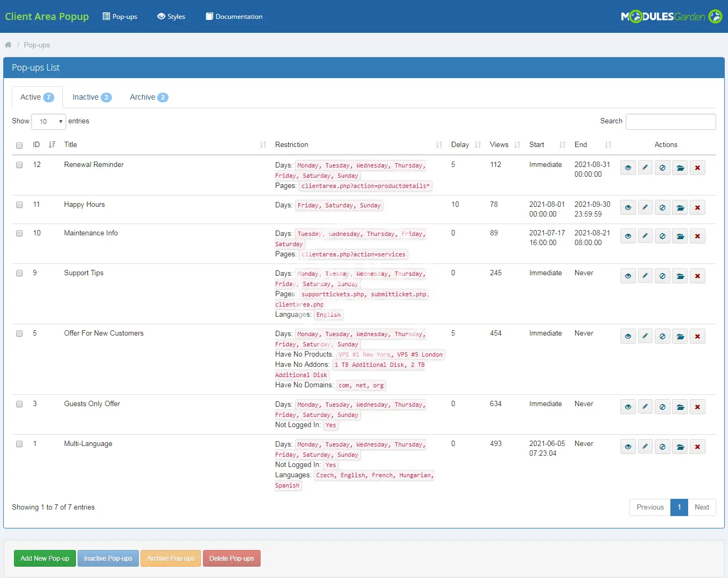Click into the Search input field
The width and height of the screenshot is (728, 578).
[670, 122]
